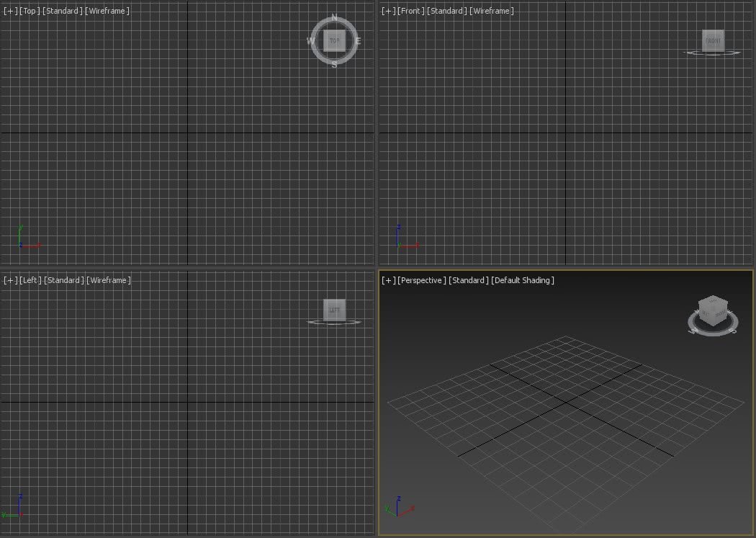
Task: Click the [Front] viewport label
Action: pyautogui.click(x=410, y=11)
